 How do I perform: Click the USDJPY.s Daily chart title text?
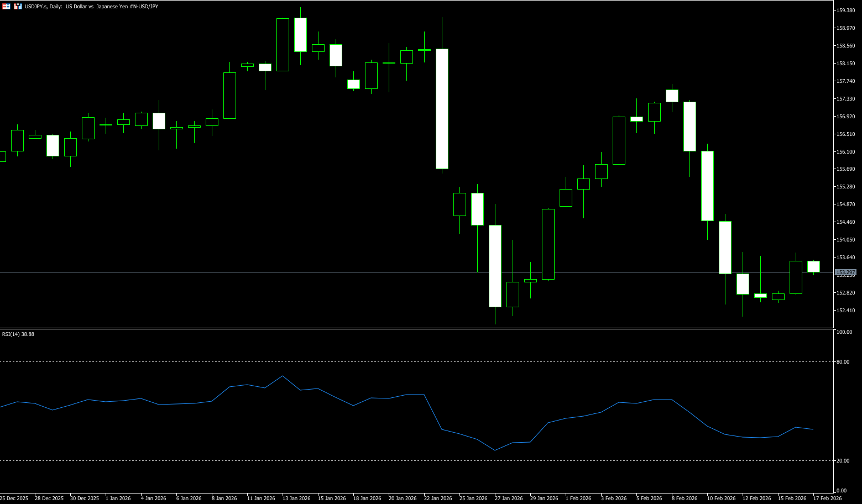[91, 7]
